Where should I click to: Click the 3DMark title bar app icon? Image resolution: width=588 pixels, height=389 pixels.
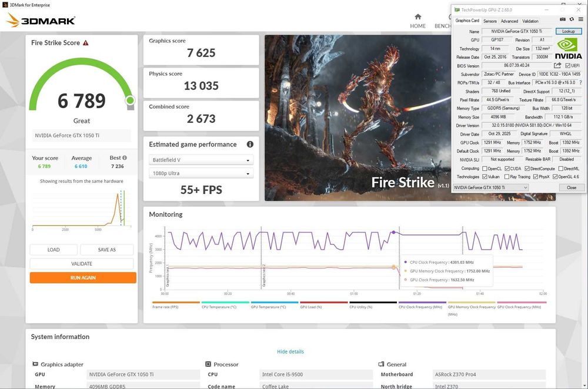(5, 5)
